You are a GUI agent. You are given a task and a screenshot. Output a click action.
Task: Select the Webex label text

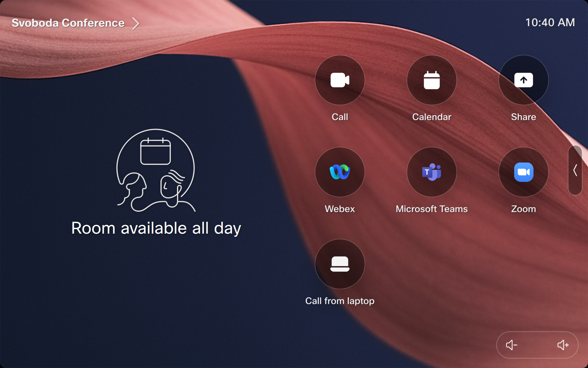point(340,209)
